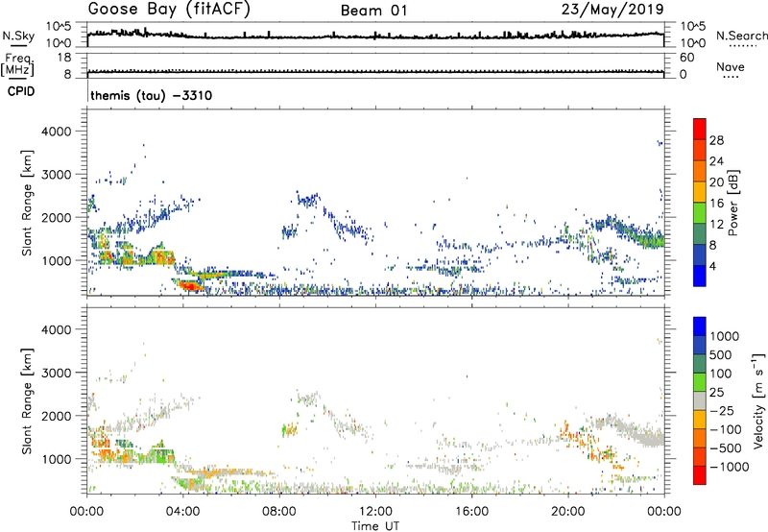Click the red-orange -1000 to -500 Velocity swatch

click(x=700, y=457)
